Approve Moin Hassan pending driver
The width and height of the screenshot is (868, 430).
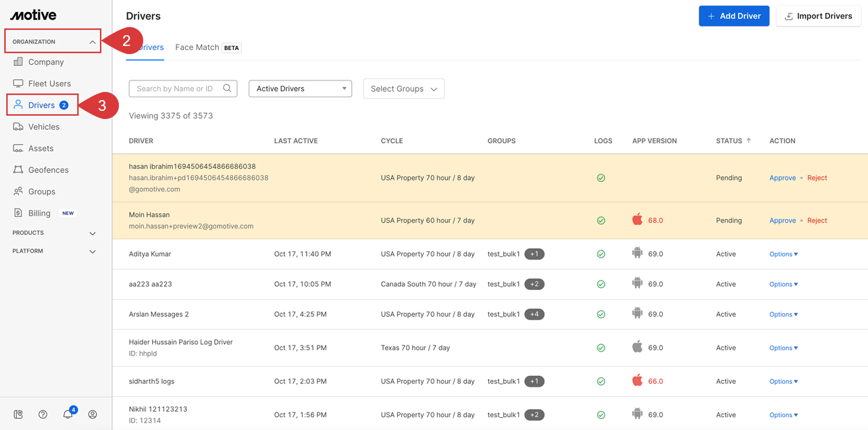(x=782, y=220)
